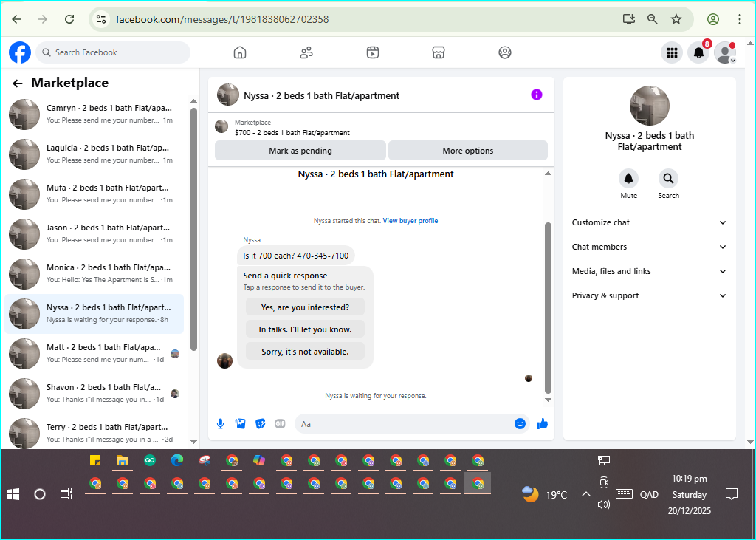The image size is (756, 540).
Task: Open Terry conversation in list
Action: coord(94,433)
